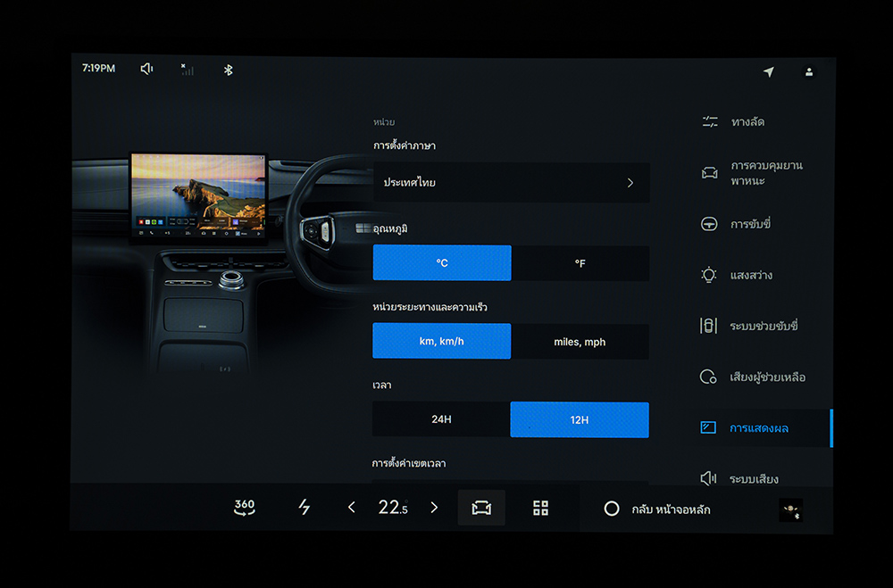Open the ประเทศไทย language setting row
893x588 pixels.
(512, 183)
